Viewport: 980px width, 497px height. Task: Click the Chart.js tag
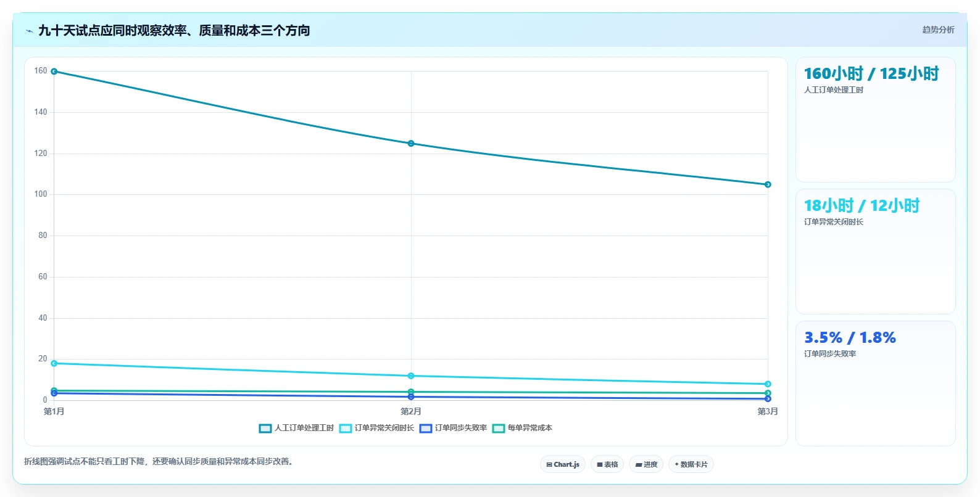563,464
